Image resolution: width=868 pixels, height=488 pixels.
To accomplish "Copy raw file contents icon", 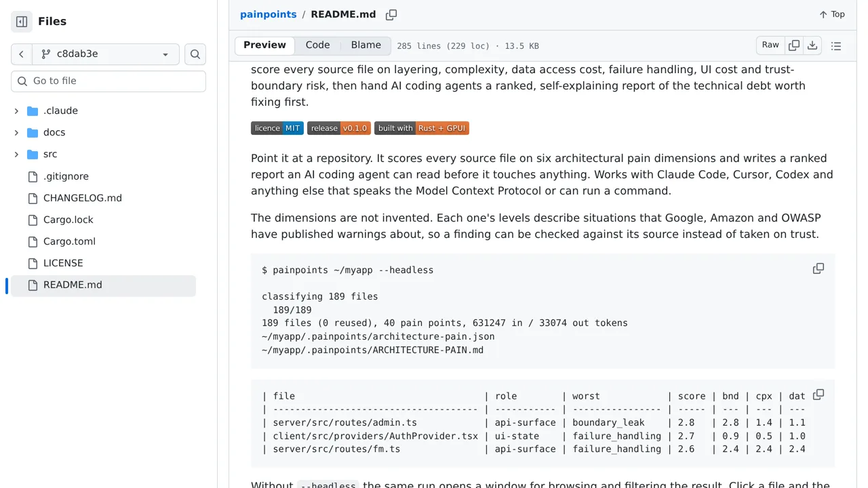I will coord(794,45).
